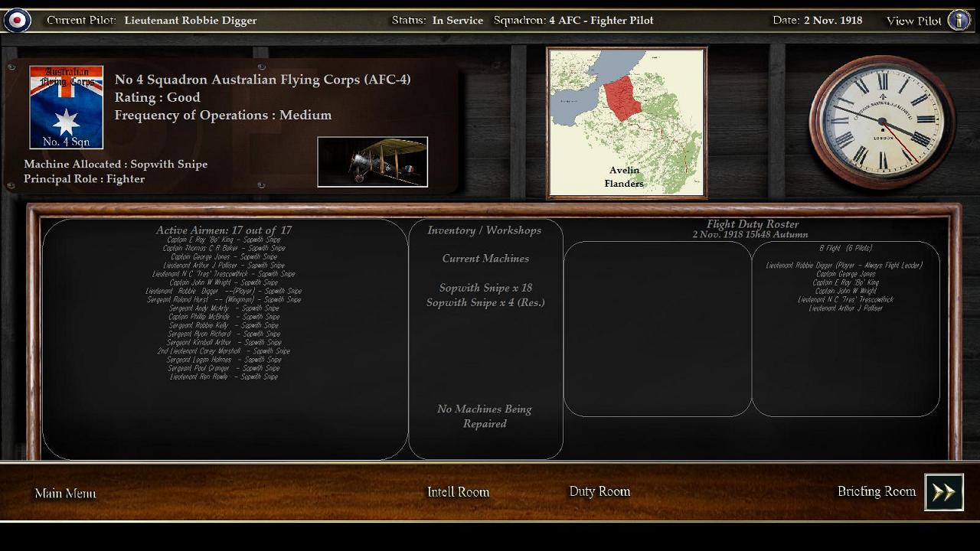980x551 pixels.
Task: Select 2nd Lieutenant Corey Marshall row
Action: pyautogui.click(x=224, y=351)
